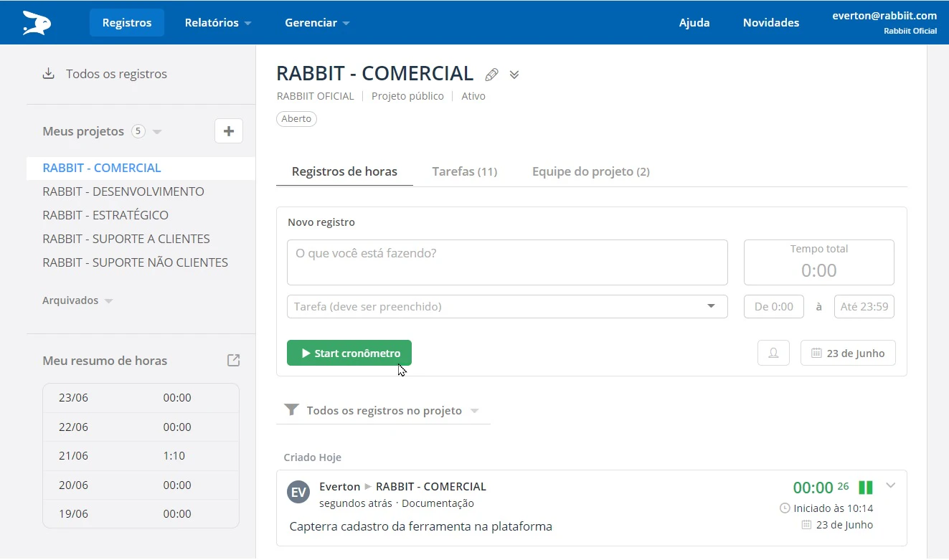Open the Tarefa selection dropdown
Image resolution: width=949 pixels, height=560 pixels.
(709, 306)
